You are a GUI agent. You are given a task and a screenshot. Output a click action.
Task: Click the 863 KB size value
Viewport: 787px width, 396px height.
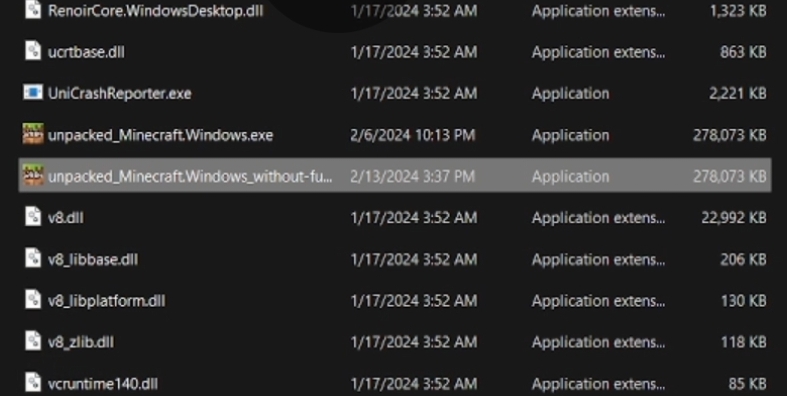coord(743,52)
